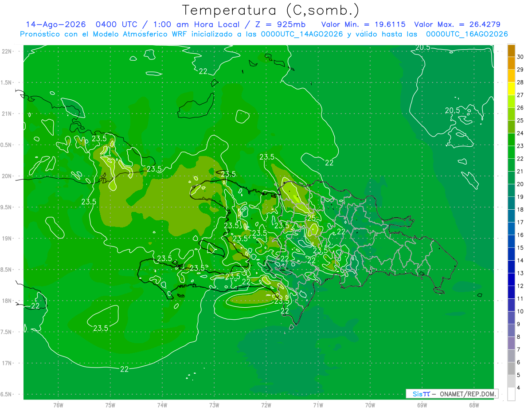Click the '0000UTC_14AGO2026' initialization time
The height and width of the screenshot is (411, 532).
point(302,34)
